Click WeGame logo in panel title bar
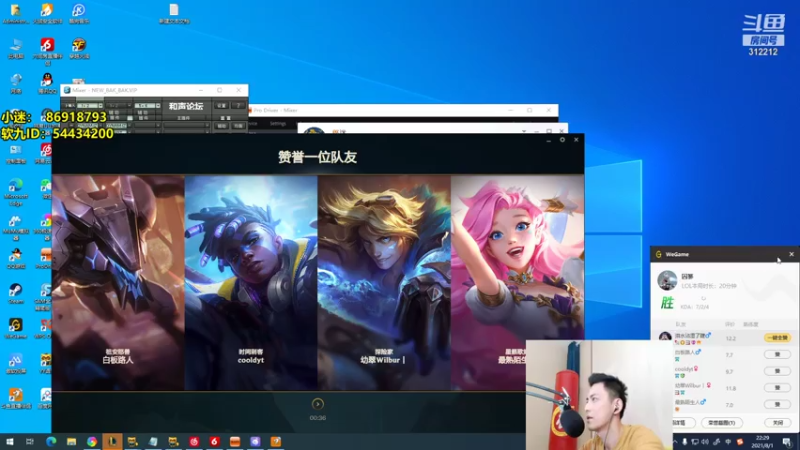Screen dimensions: 800x450 pyautogui.click(x=659, y=254)
